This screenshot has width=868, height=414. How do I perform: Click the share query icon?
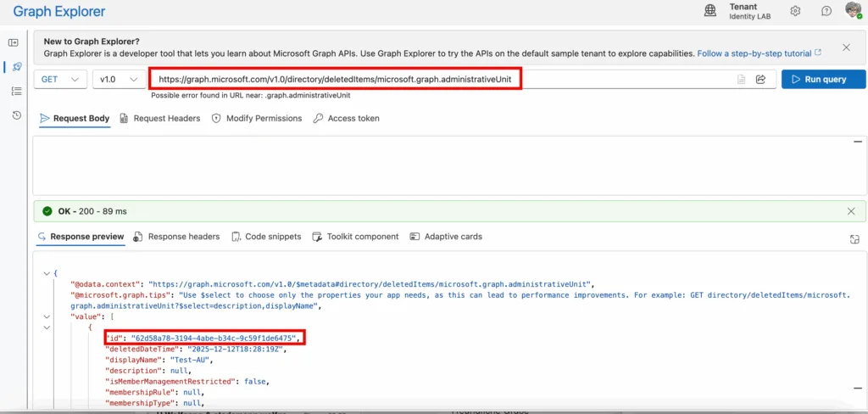click(x=760, y=79)
